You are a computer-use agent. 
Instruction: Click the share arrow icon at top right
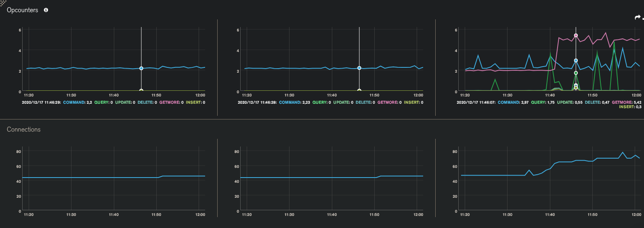pos(638,17)
